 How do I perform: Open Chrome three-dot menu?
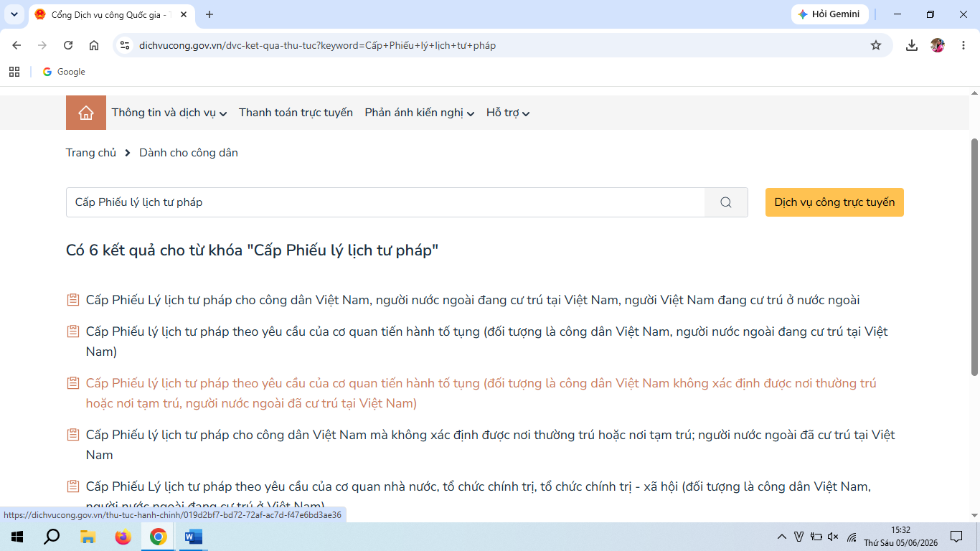coord(963,45)
